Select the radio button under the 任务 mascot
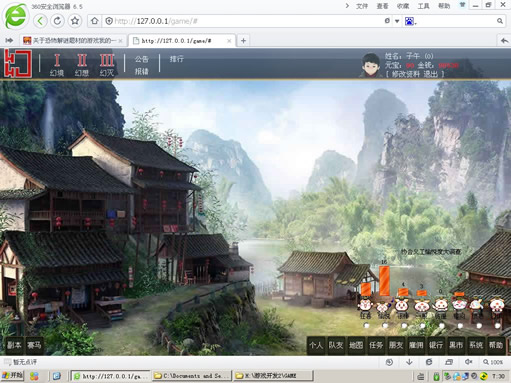511x383 pixels. pos(367,325)
